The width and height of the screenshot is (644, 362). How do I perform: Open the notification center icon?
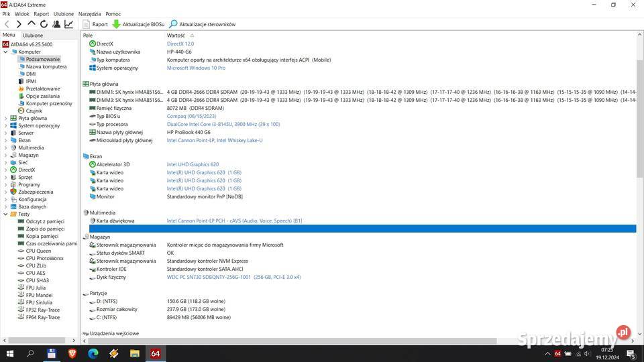[x=632, y=354]
